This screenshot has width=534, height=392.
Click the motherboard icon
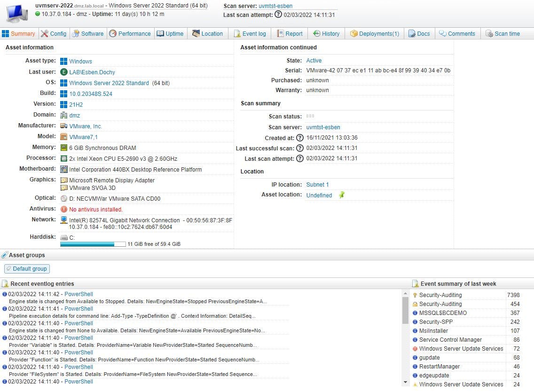pyautogui.click(x=63, y=169)
